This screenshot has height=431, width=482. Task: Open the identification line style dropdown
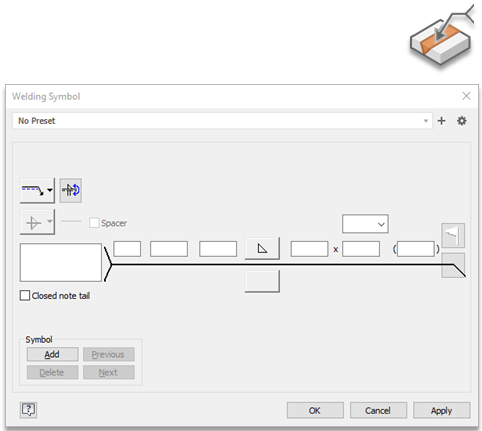tap(37, 190)
